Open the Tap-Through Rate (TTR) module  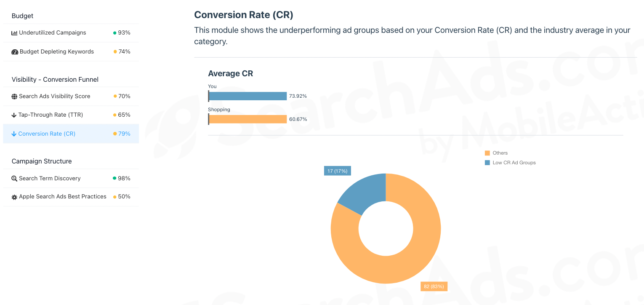point(50,115)
